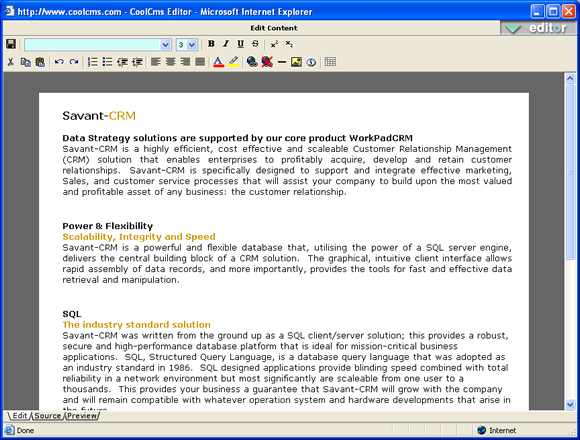Open the font color picker

(x=218, y=62)
